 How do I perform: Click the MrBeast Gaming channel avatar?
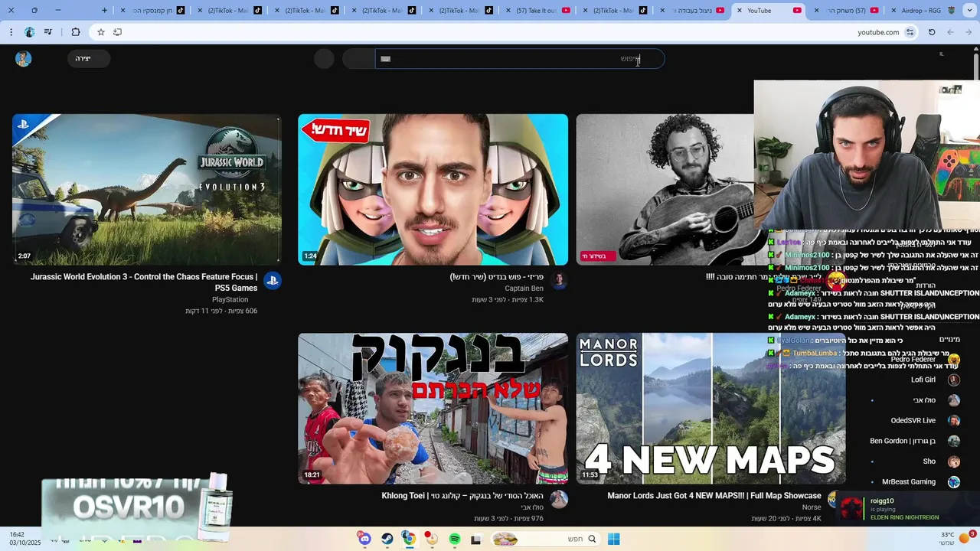(x=954, y=482)
